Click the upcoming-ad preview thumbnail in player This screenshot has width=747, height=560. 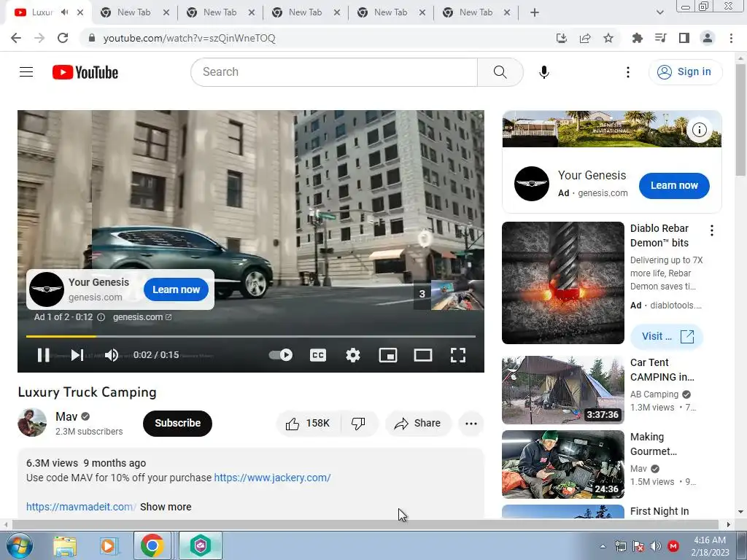[457, 295]
